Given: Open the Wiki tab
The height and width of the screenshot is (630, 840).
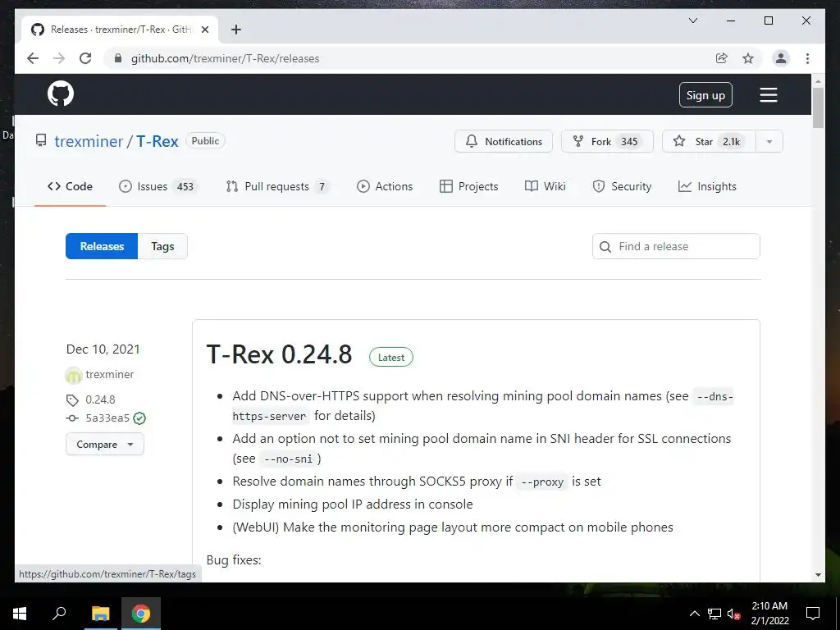Looking at the screenshot, I should coord(546,186).
